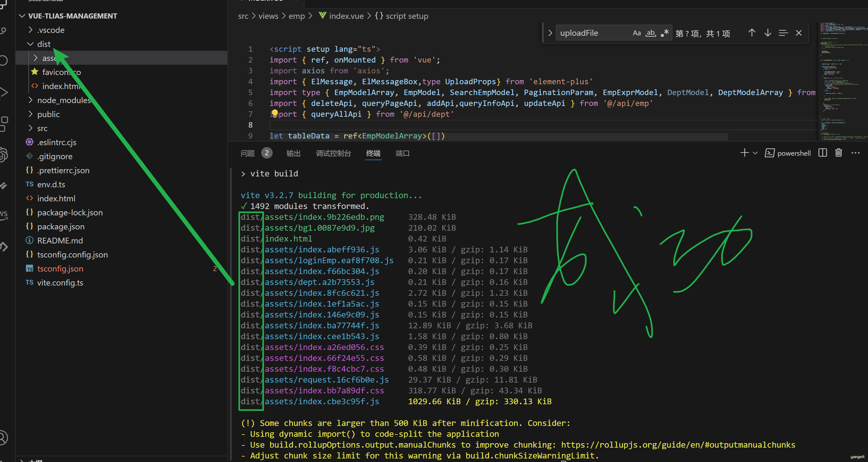Expand the node_modules folder
Image resolution: width=868 pixels, height=462 pixels.
[30, 100]
